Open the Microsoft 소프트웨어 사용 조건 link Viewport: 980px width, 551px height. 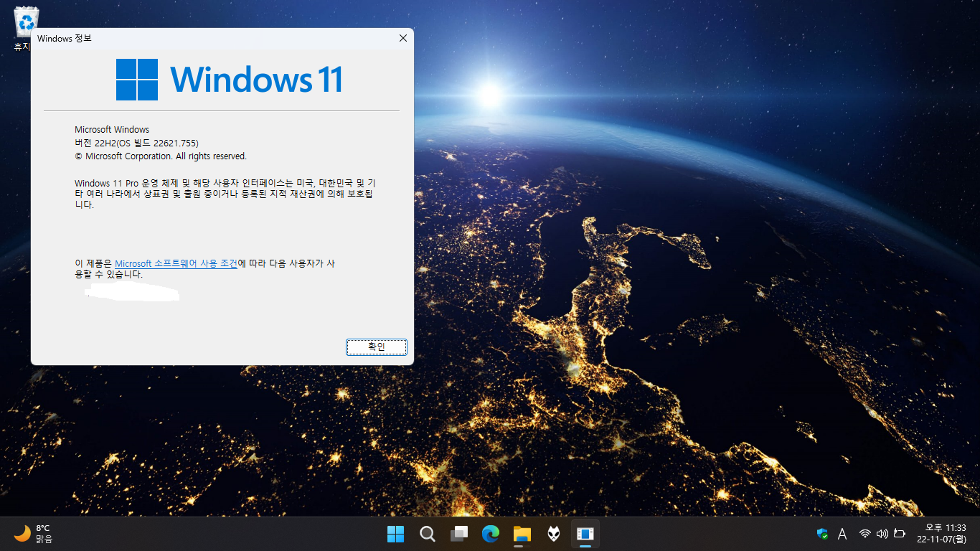[x=176, y=263]
